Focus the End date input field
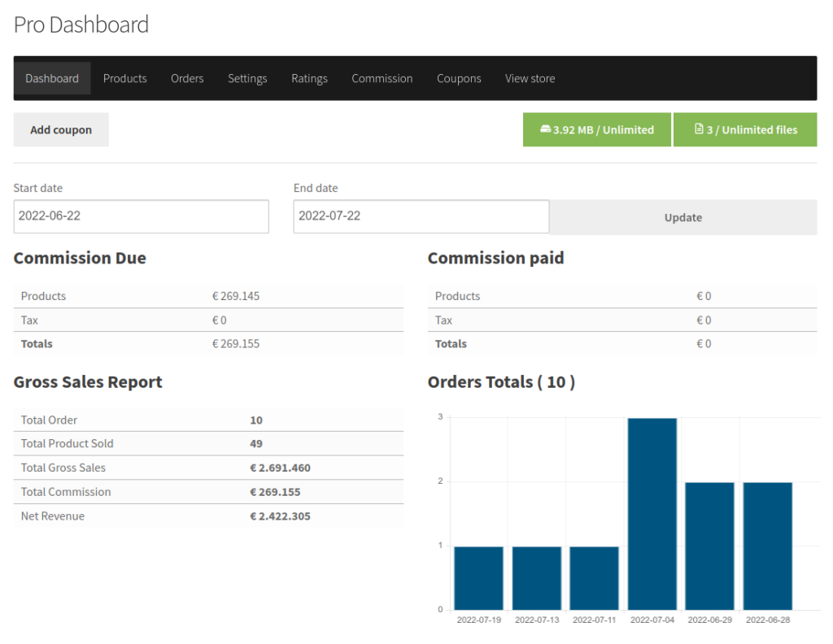 coord(421,216)
